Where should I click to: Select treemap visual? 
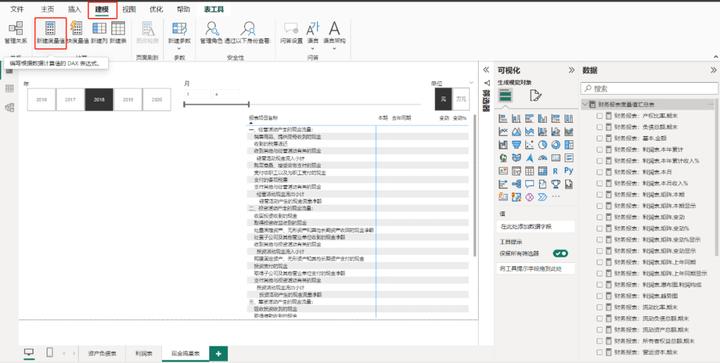[x=569, y=145]
